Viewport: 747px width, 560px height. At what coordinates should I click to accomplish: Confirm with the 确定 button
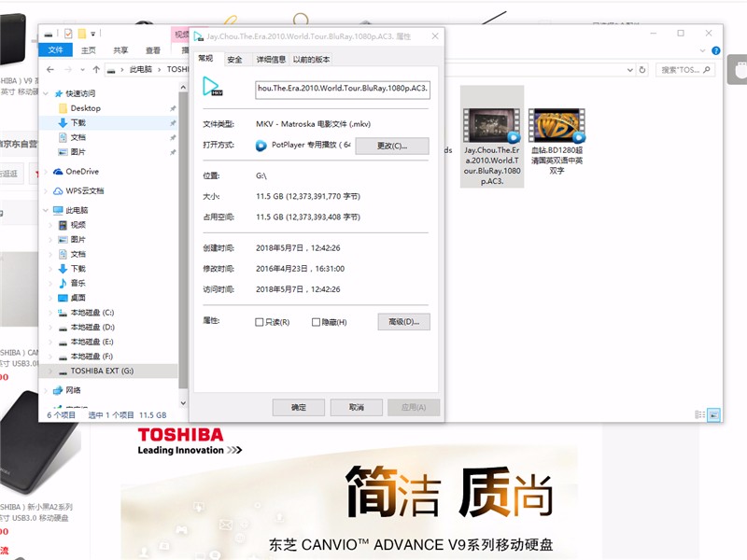pos(299,407)
